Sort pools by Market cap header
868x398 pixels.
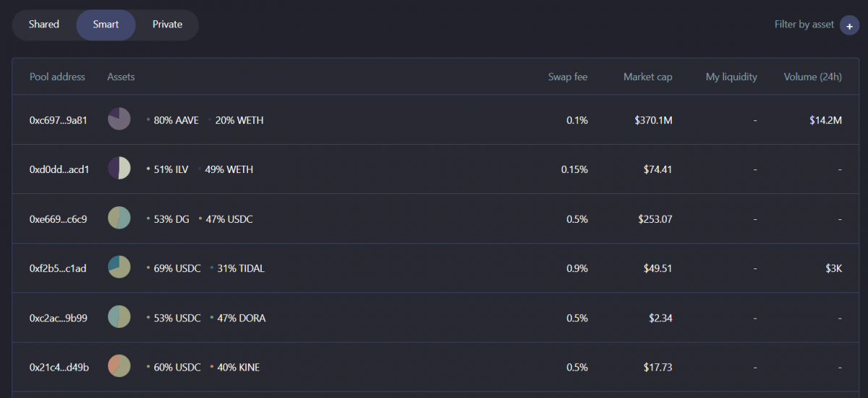click(647, 77)
